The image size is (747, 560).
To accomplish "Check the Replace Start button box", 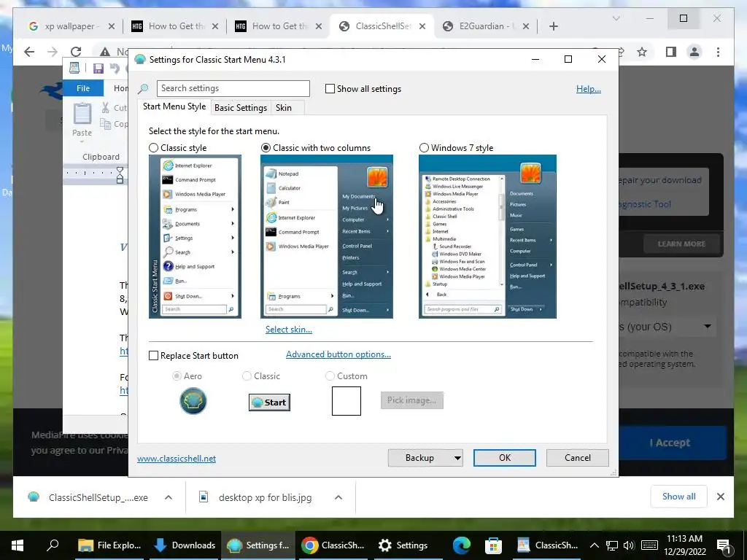I will 153,355.
